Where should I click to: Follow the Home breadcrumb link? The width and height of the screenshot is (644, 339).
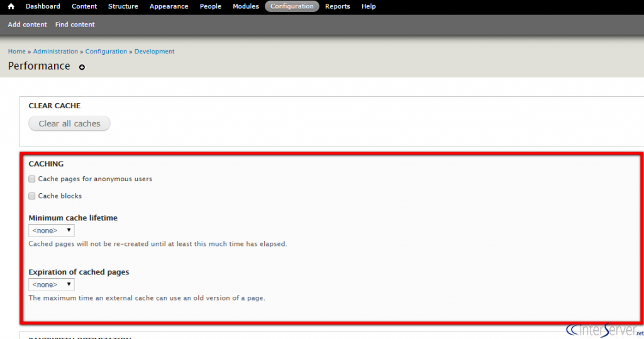[x=17, y=52]
